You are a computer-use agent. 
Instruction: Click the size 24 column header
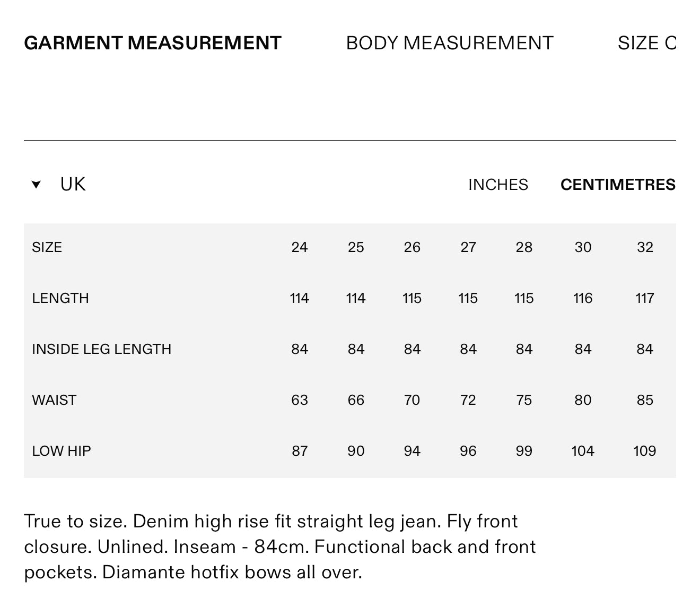(300, 247)
